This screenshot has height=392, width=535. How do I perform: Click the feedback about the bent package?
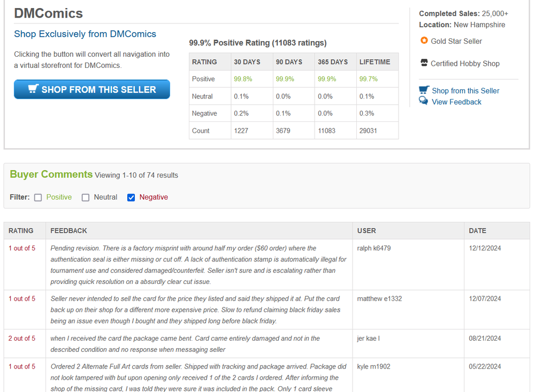coord(185,344)
